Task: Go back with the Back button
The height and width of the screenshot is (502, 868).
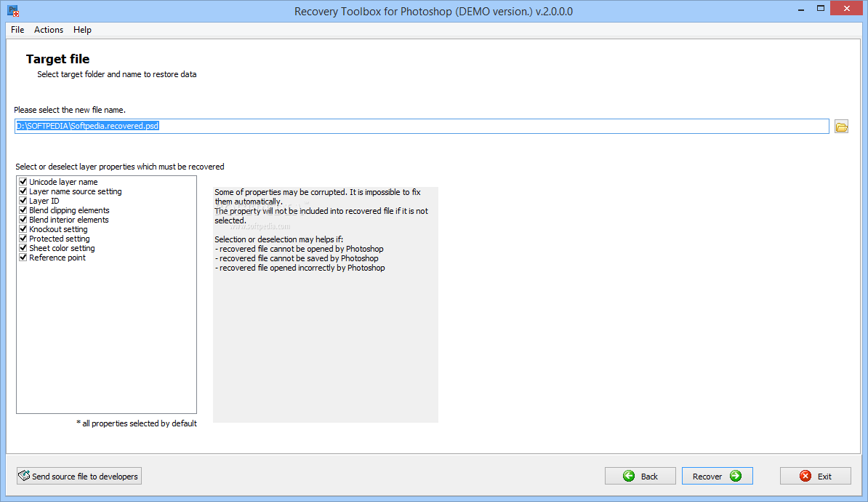Action: click(640, 476)
